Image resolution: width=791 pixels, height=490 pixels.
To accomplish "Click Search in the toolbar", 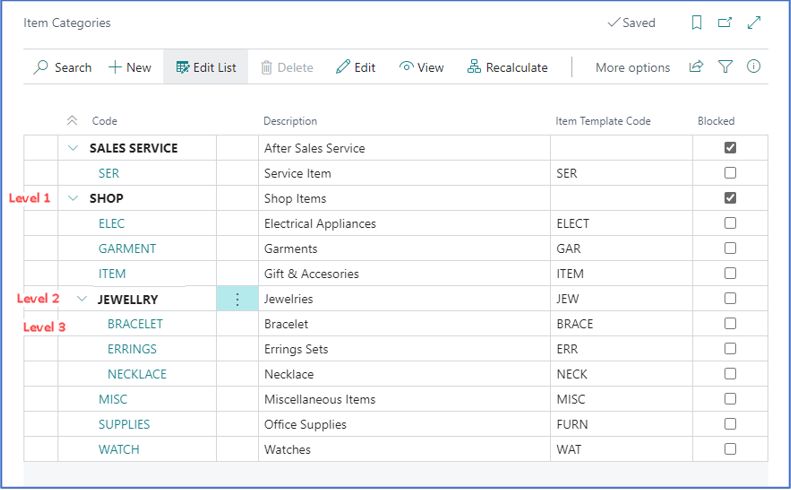I will pos(63,68).
